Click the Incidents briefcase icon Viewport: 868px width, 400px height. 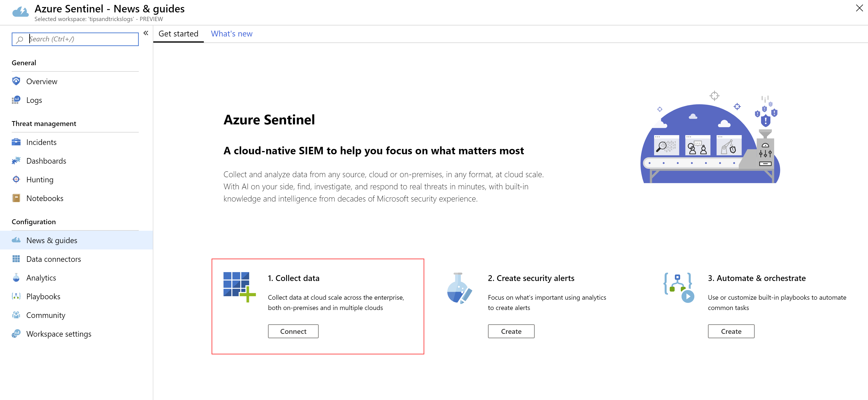(x=16, y=142)
